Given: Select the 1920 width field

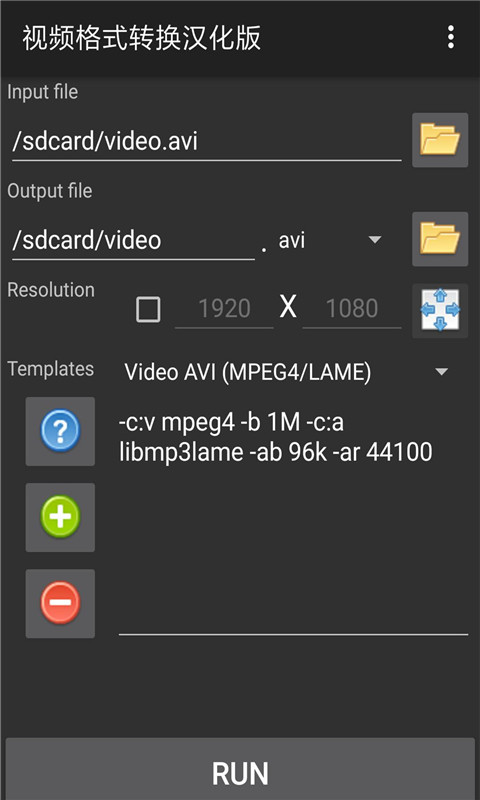Looking at the screenshot, I should click(x=224, y=310).
